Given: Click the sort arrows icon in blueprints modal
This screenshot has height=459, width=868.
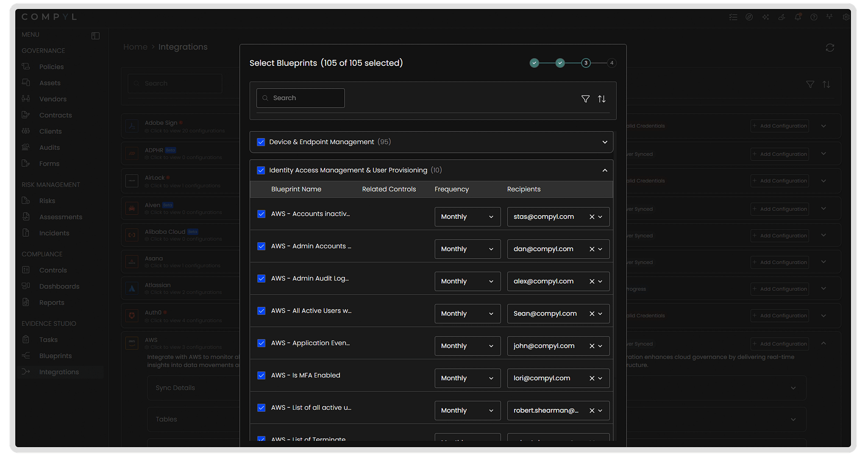Looking at the screenshot, I should click(602, 99).
